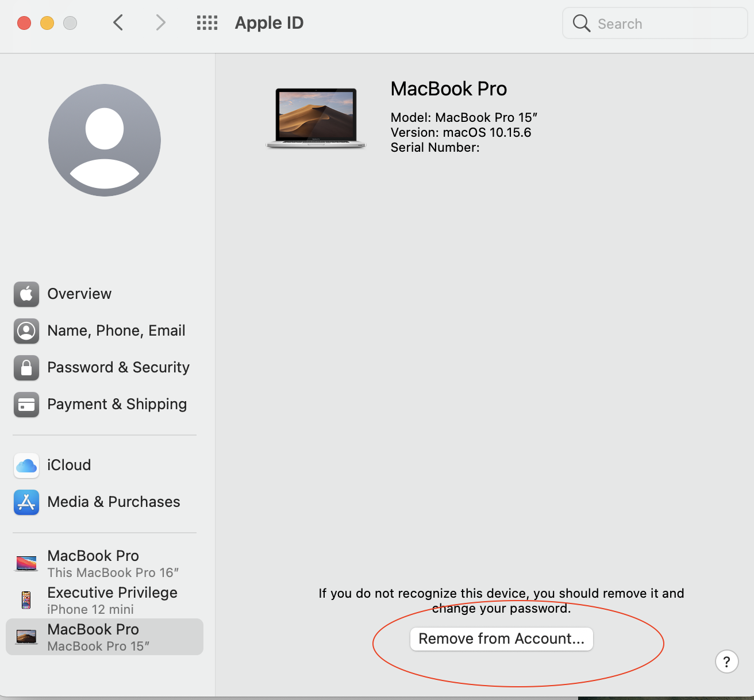Click the Serial Number label
The image size is (754, 700).
pyautogui.click(x=435, y=148)
